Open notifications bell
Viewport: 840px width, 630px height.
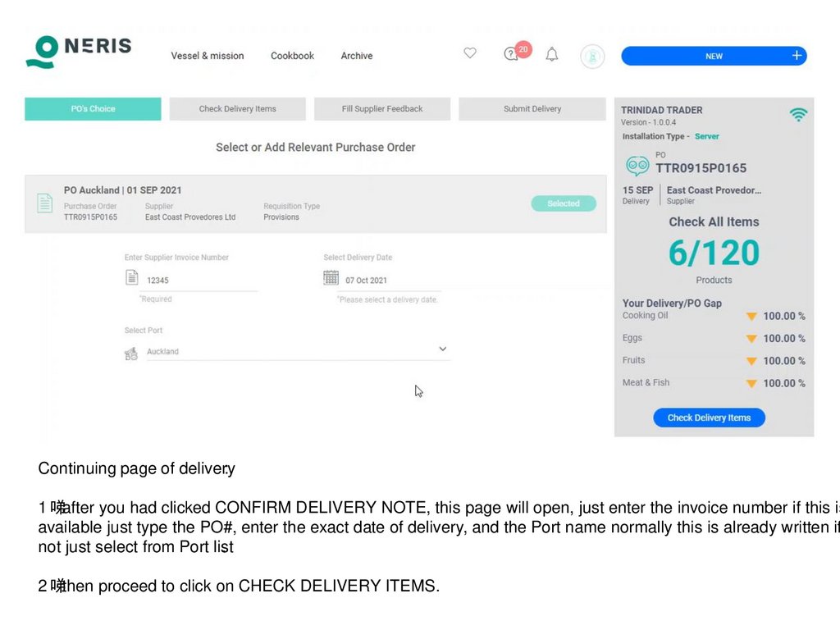[552, 55]
